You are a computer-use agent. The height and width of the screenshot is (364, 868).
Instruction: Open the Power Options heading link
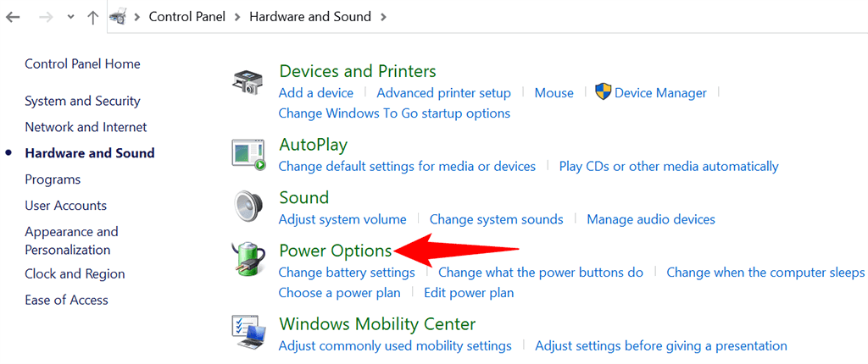[x=336, y=251]
